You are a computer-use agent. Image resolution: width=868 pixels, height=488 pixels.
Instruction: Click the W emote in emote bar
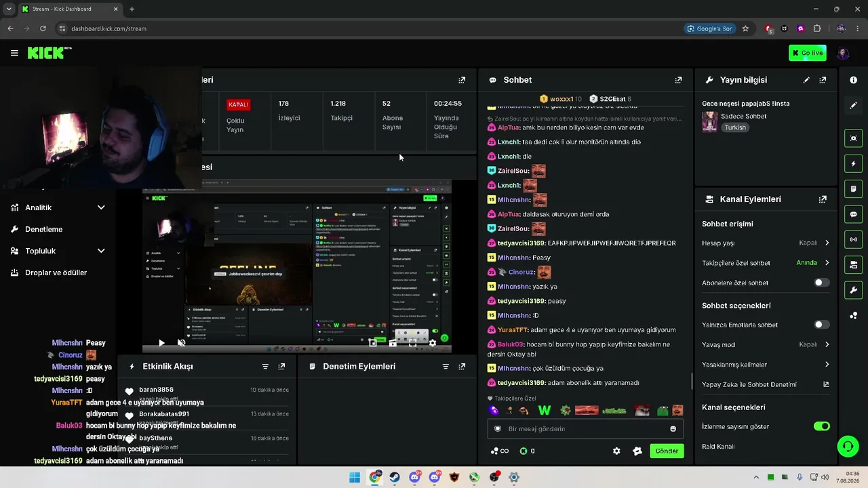click(x=544, y=410)
